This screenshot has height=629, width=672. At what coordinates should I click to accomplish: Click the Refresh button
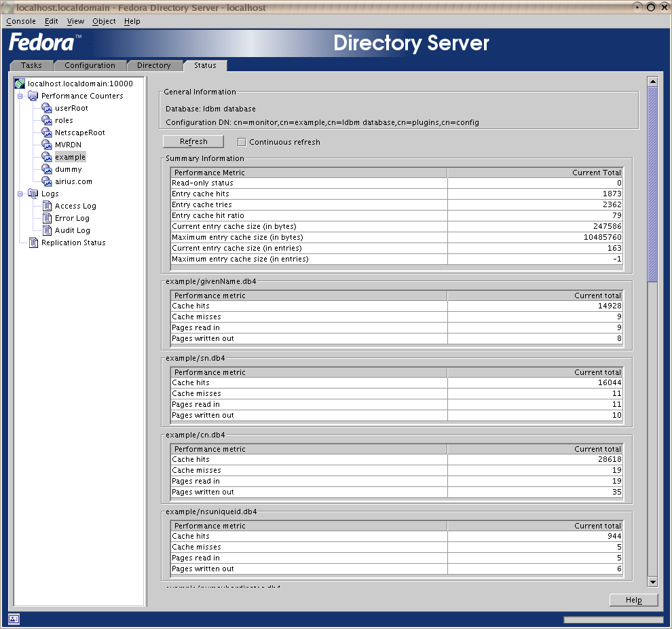[x=193, y=141]
